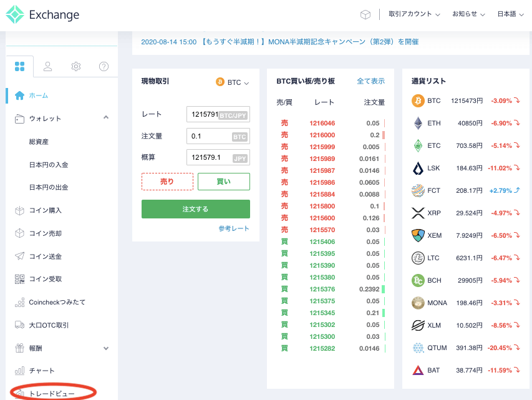
Task: Click the BCH icon in 通貨リスト
Action: click(418, 280)
